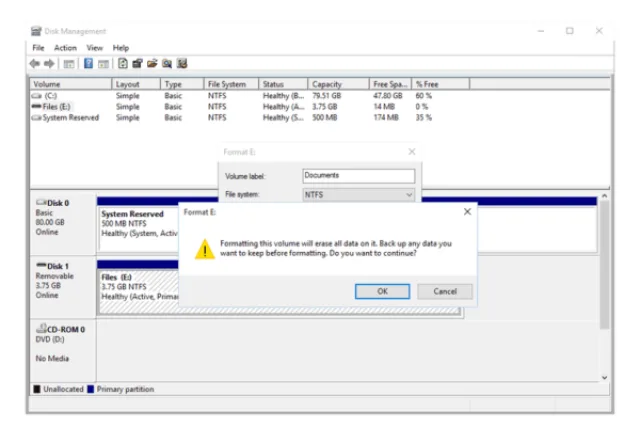Open the File system NTFS dropdown
The height and width of the screenshot is (427, 640).
click(359, 195)
